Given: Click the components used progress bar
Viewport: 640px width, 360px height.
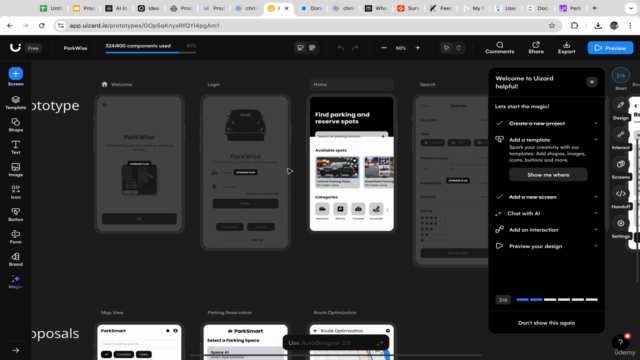Looking at the screenshot, I should click(x=151, y=52).
